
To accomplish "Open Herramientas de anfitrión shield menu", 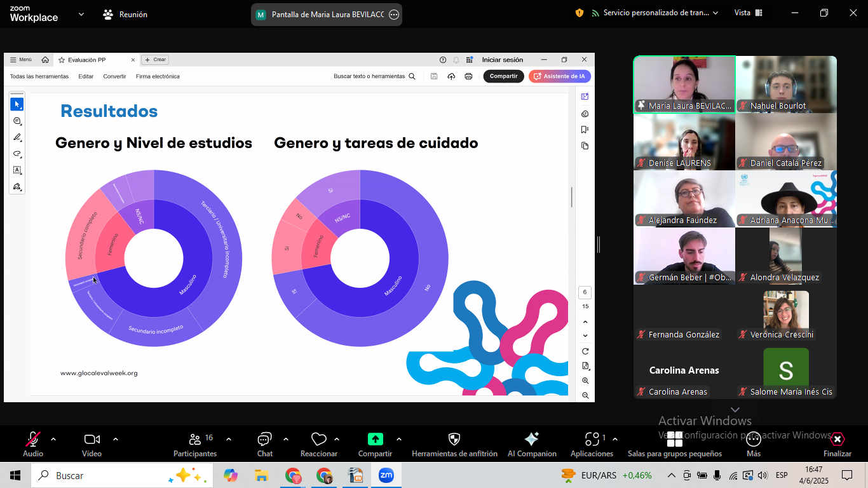I will click(x=454, y=444).
